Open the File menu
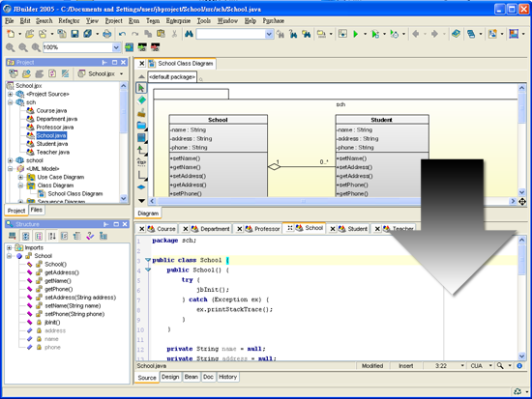532x399 pixels. 9,21
